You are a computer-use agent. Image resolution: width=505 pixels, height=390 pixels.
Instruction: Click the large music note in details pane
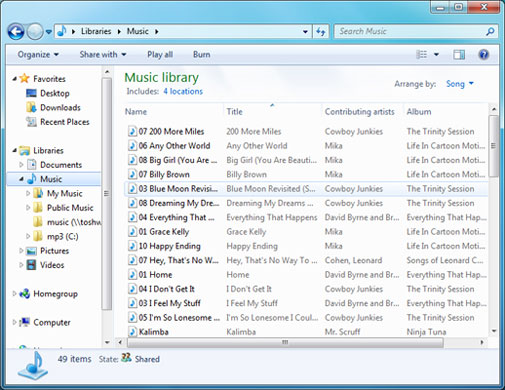click(x=33, y=366)
